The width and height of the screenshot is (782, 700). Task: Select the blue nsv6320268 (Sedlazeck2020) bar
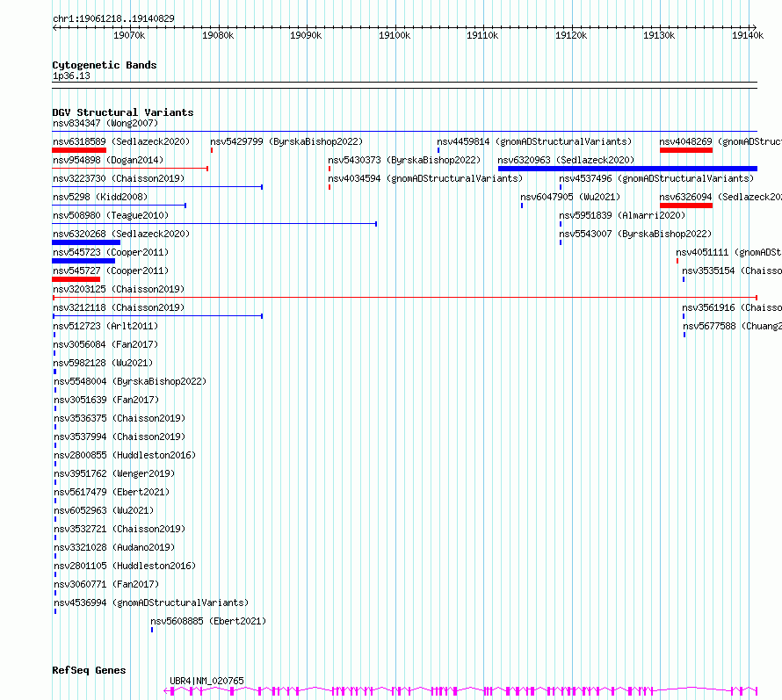(x=86, y=242)
